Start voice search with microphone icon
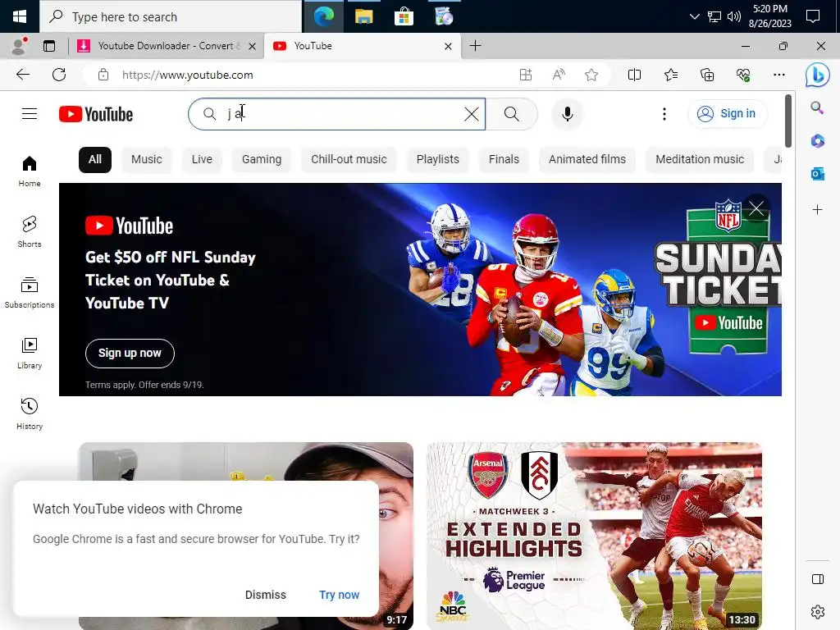The height and width of the screenshot is (630, 840). pyautogui.click(x=568, y=113)
